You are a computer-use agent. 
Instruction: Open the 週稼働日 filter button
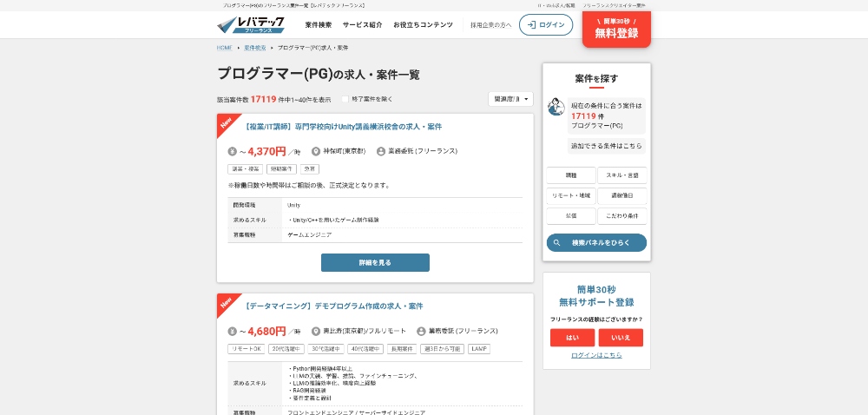(x=622, y=196)
